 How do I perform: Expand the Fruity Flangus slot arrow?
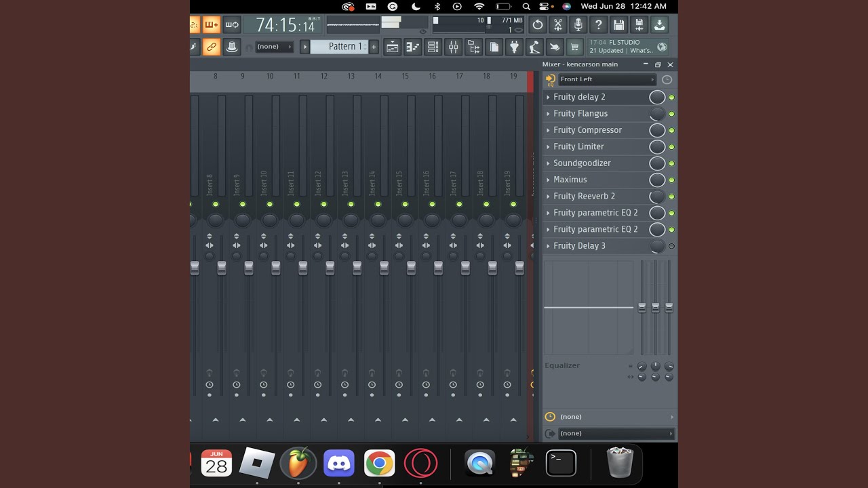click(549, 114)
